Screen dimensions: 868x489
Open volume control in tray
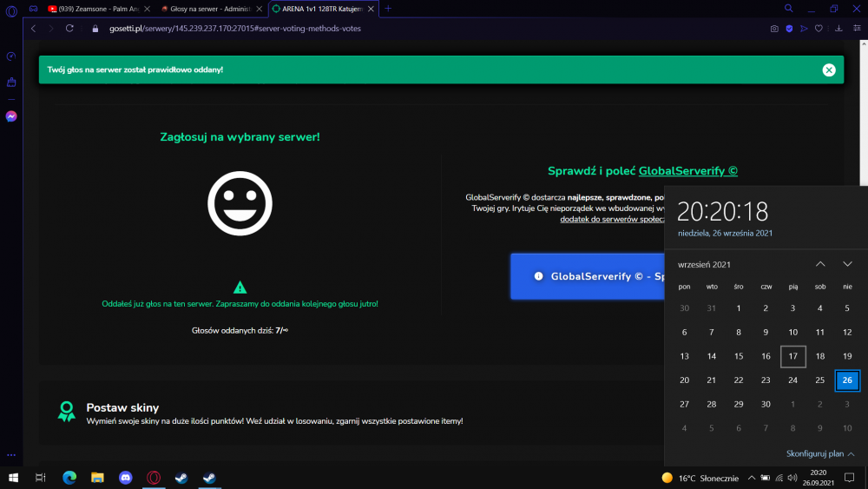coord(792,478)
